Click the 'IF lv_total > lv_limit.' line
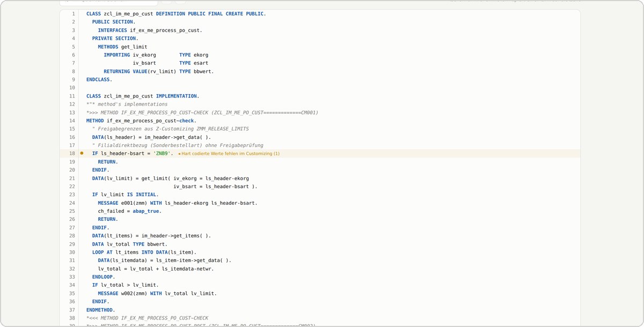644x327 pixels. (126, 285)
